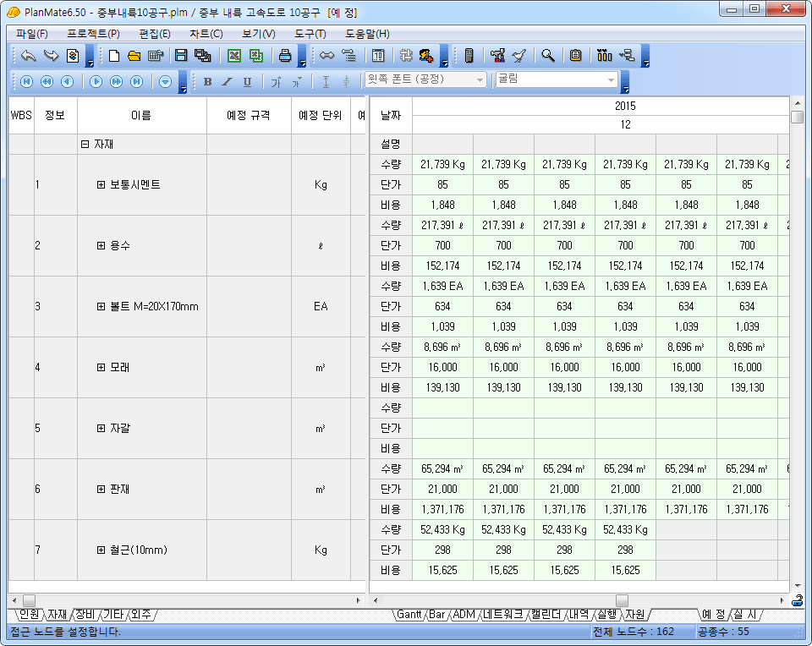Screen dimensions: 812x646
Task: Expand the 보통시멘트 tree row
Action: coord(101,185)
